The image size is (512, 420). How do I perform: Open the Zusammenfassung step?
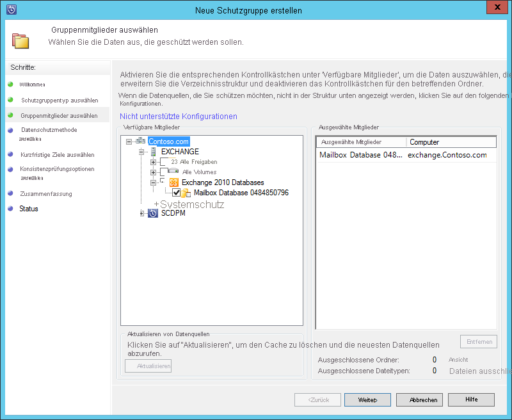coord(46,193)
